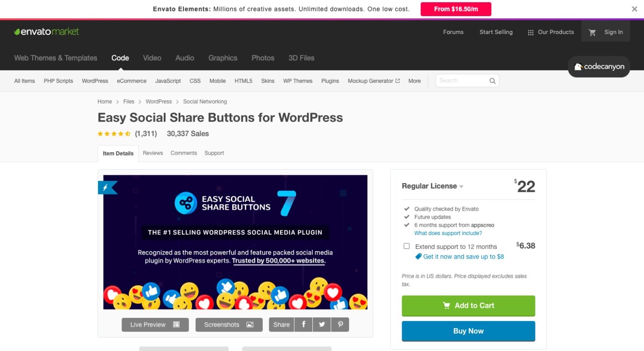This screenshot has height=351, width=644.
Task: Open Plugins category
Action: pyautogui.click(x=330, y=81)
